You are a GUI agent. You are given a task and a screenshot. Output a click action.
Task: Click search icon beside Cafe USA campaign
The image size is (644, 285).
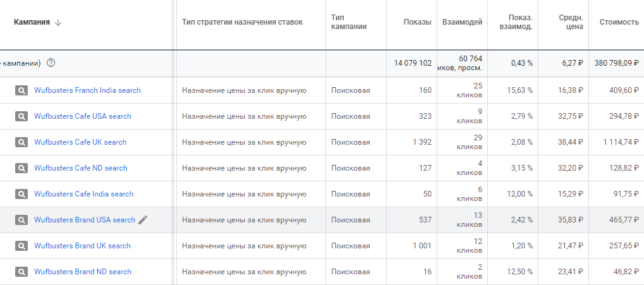tap(22, 116)
